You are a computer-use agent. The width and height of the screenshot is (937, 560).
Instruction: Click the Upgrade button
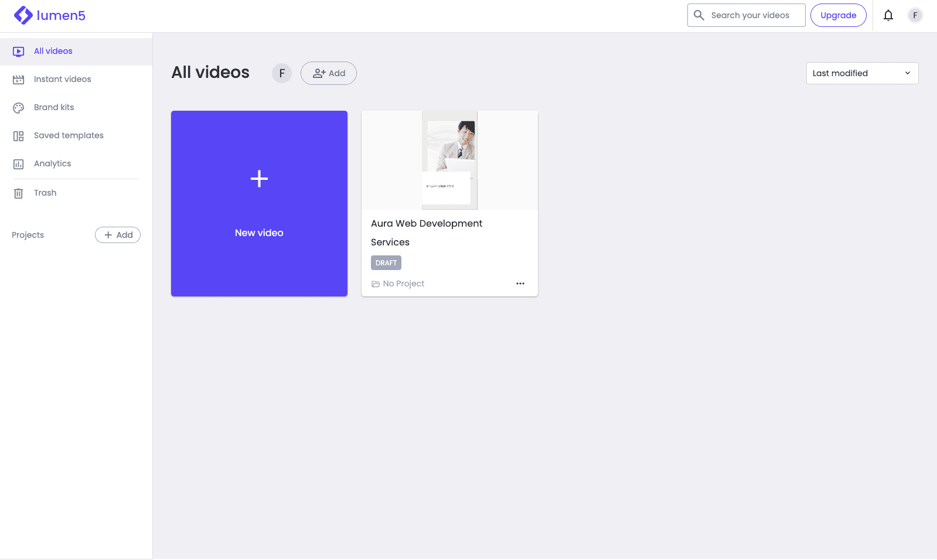838,15
